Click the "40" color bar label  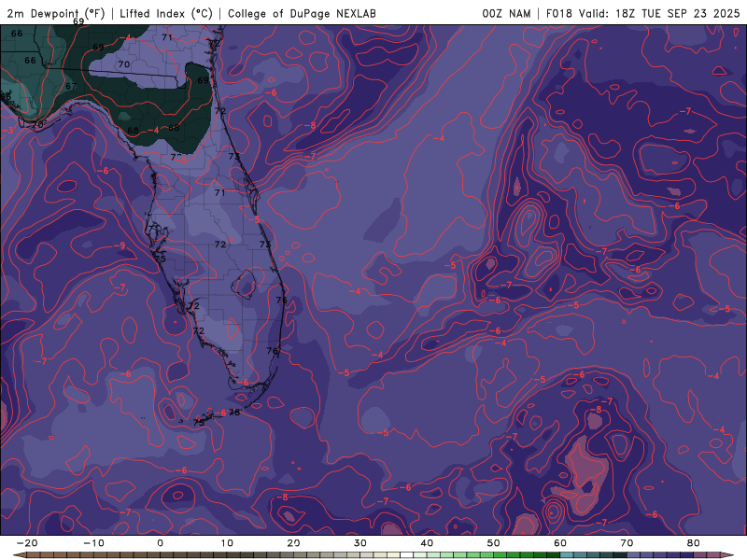tap(427, 543)
